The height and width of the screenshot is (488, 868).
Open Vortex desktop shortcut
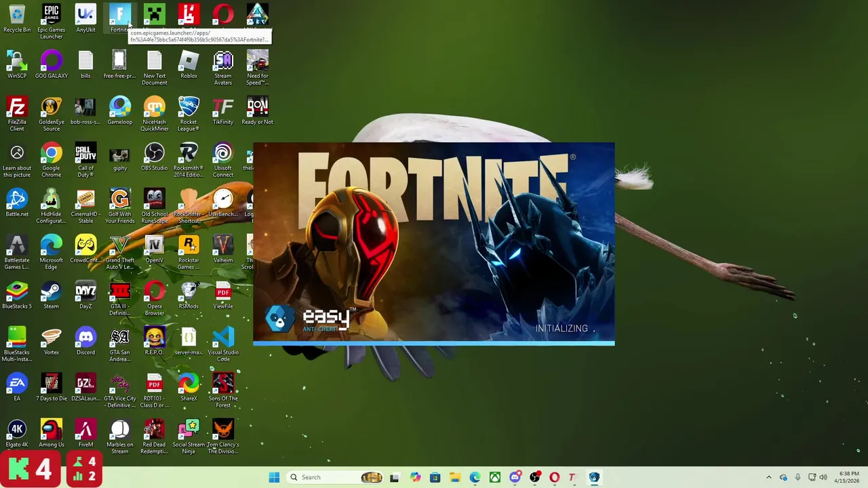[51, 341]
